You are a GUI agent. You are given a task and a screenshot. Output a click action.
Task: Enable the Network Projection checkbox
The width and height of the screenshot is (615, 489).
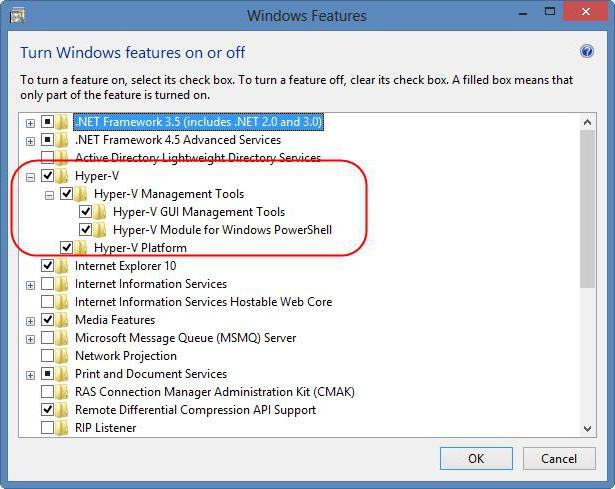pos(48,356)
